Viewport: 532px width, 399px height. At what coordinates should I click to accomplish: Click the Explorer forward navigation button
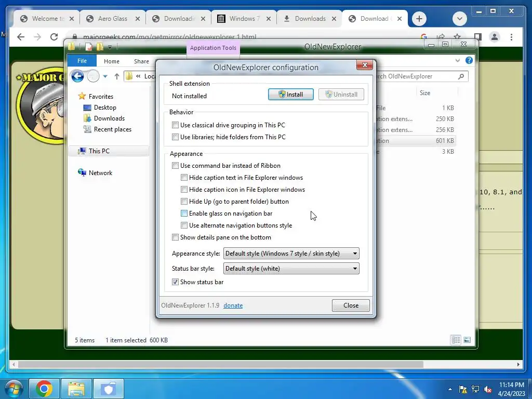click(x=93, y=76)
